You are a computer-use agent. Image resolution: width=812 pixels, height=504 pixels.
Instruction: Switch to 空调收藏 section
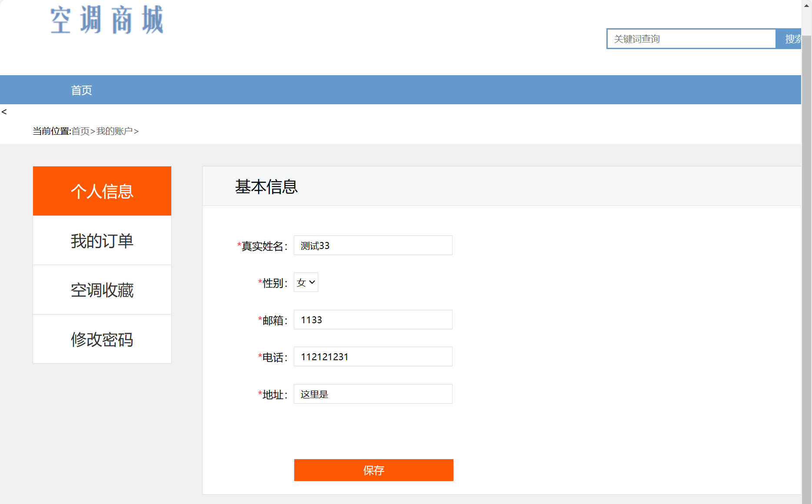point(102,290)
